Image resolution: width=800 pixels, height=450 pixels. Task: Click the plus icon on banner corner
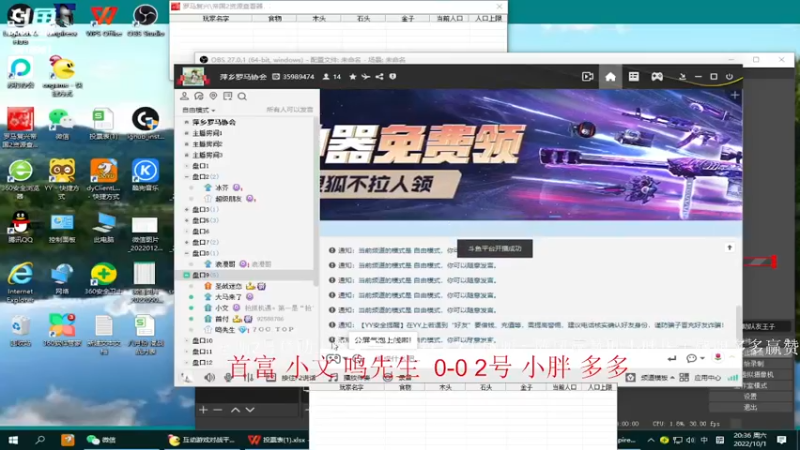(x=735, y=95)
